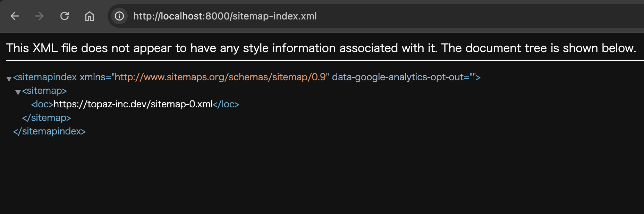Image resolution: width=644 pixels, height=214 pixels.
Task: Reload the sitemap-index.xml page
Action: pos(65,16)
